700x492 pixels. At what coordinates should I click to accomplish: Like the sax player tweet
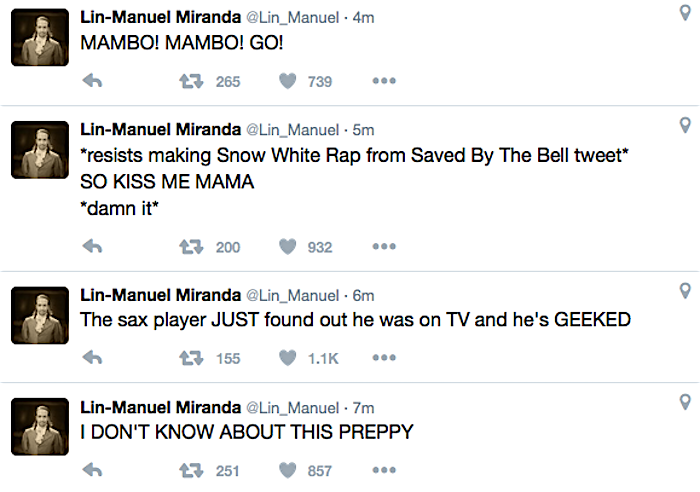click(288, 358)
